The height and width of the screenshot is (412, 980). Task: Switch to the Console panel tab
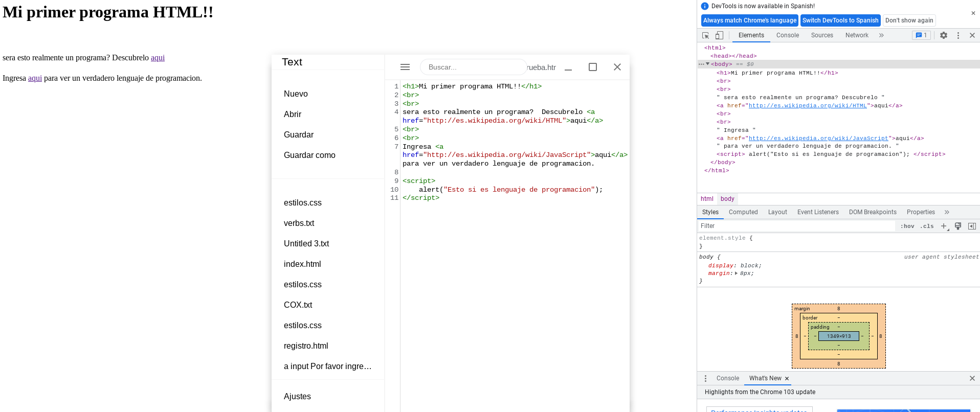pos(787,35)
